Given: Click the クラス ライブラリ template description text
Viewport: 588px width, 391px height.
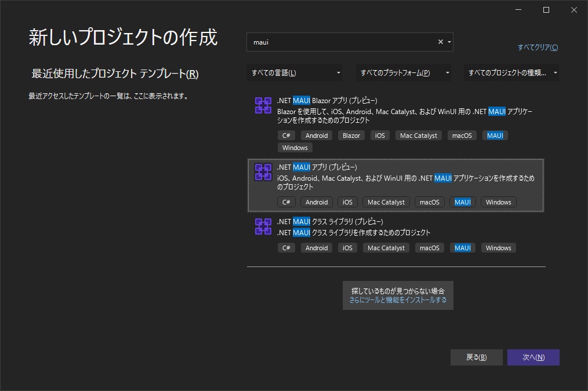Looking at the screenshot, I should (x=354, y=233).
